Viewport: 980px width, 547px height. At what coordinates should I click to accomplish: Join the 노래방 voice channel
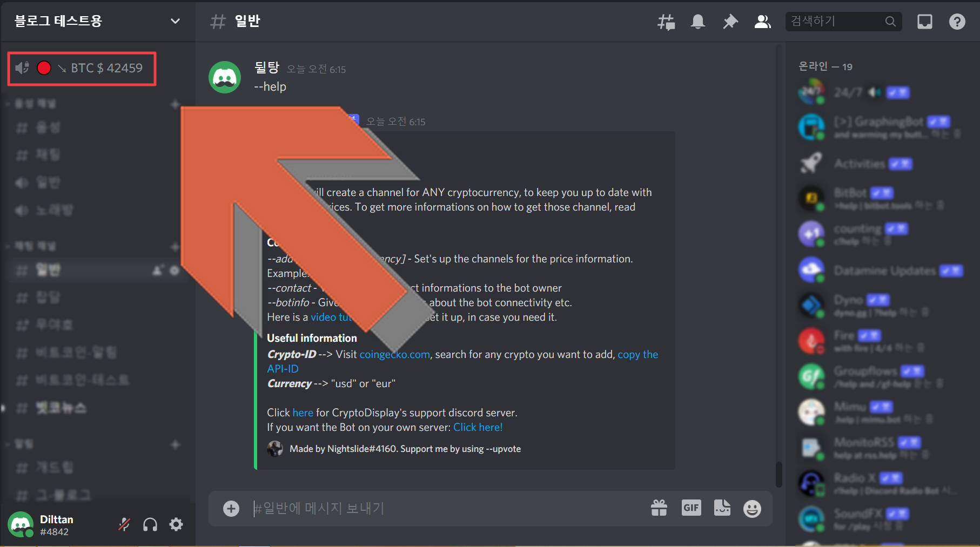pyautogui.click(x=96, y=211)
